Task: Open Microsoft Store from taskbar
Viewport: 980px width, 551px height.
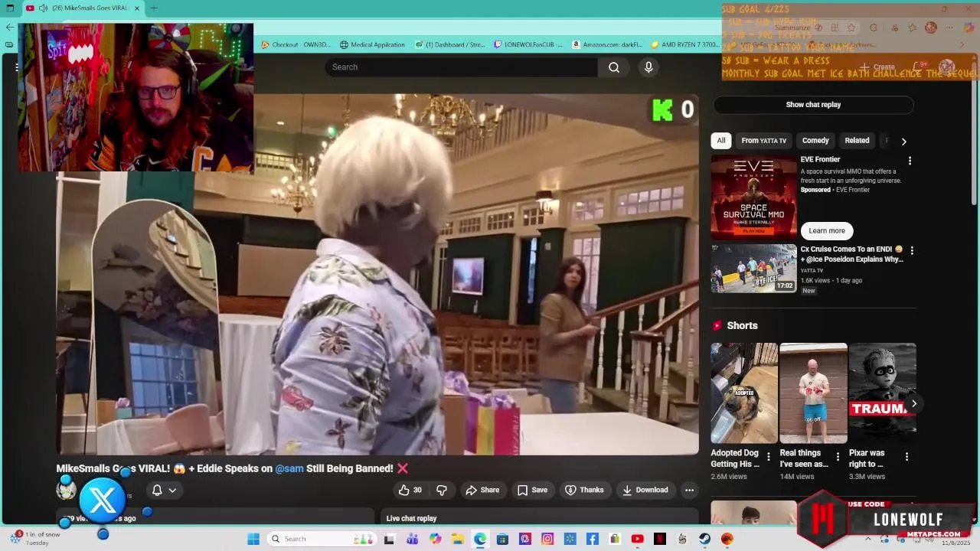Action: tap(502, 539)
